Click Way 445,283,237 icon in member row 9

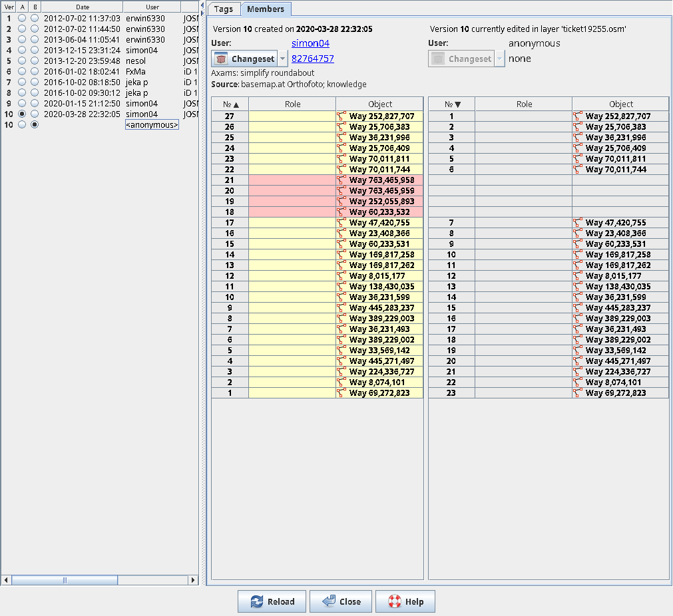coord(341,307)
